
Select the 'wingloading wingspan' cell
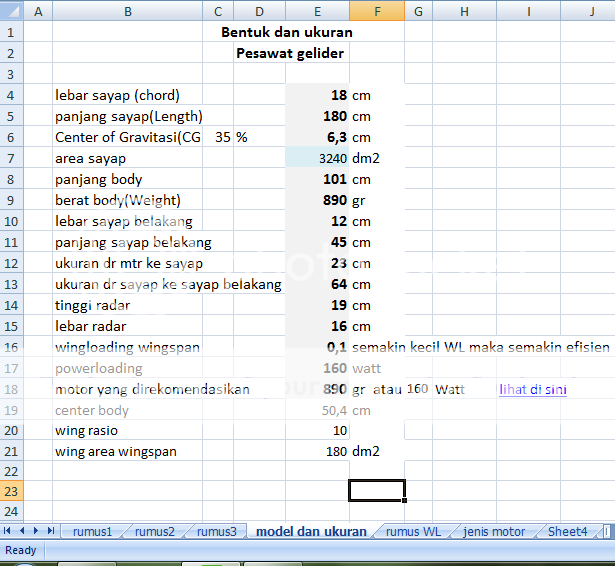pos(127,347)
